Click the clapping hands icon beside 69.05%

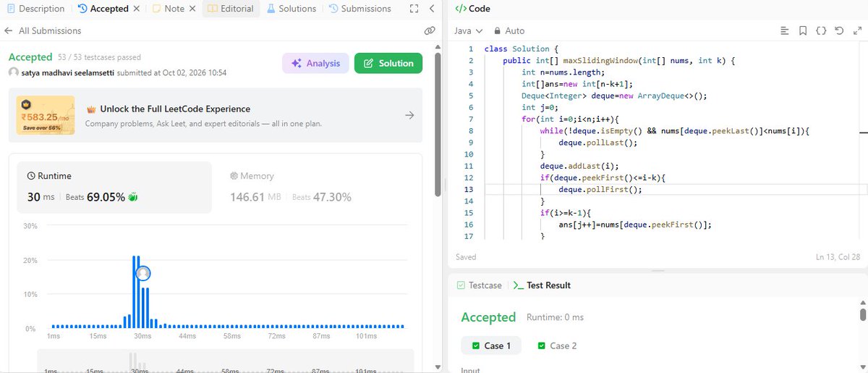[133, 197]
